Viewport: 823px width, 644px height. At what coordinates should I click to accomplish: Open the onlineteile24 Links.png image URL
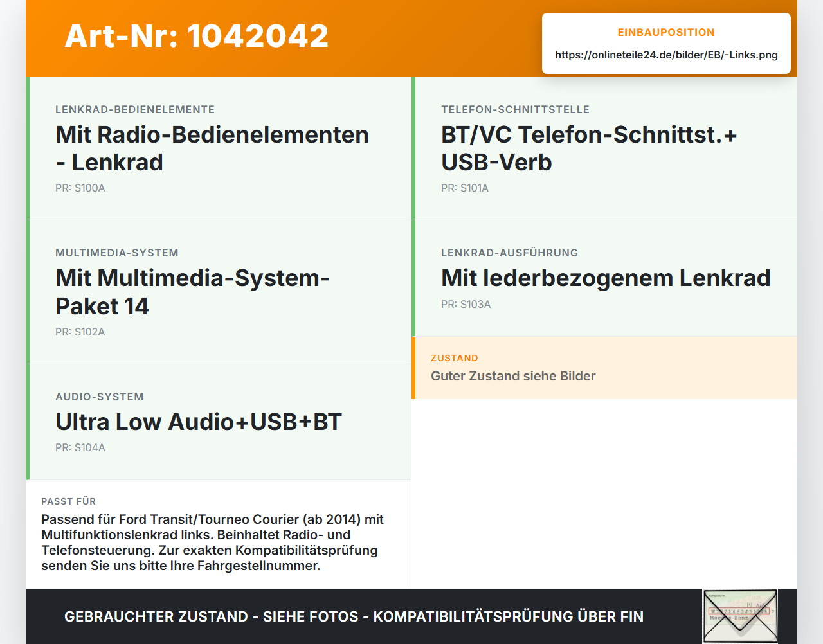666,55
